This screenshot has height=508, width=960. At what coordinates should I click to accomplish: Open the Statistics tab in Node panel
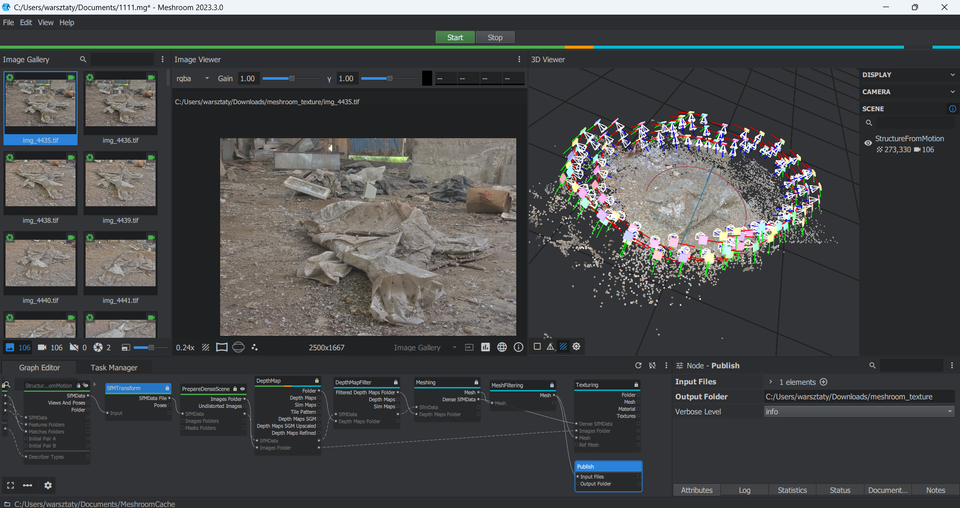click(792, 490)
